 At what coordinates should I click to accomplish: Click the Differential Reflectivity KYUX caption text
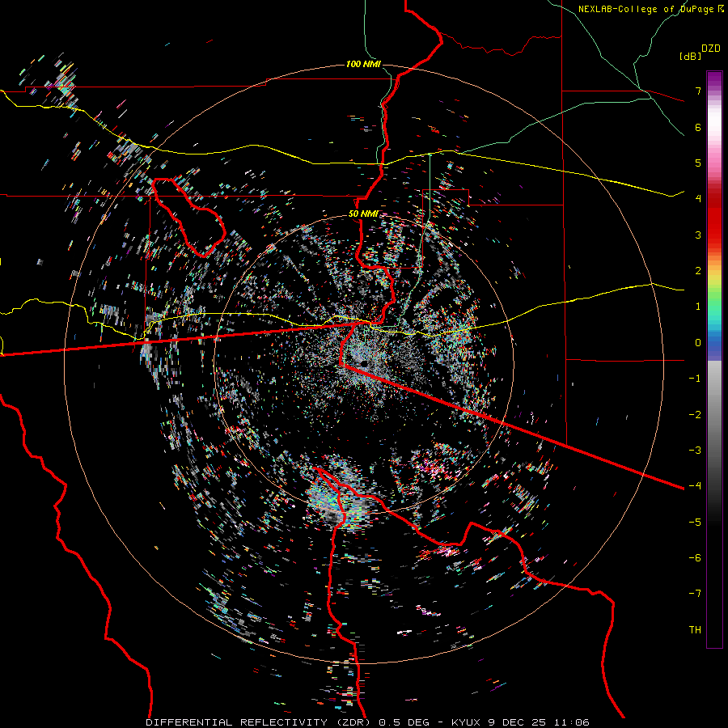click(x=368, y=722)
